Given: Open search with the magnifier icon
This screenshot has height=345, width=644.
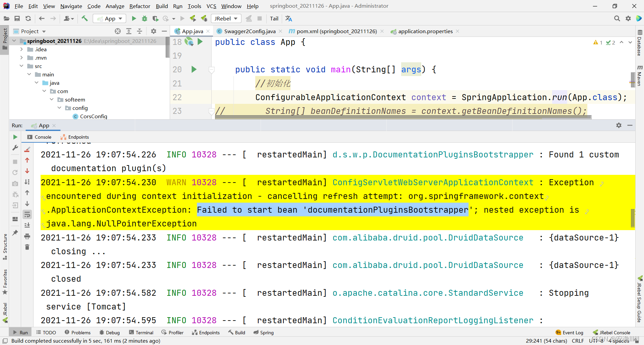Looking at the screenshot, I should coord(617,18).
